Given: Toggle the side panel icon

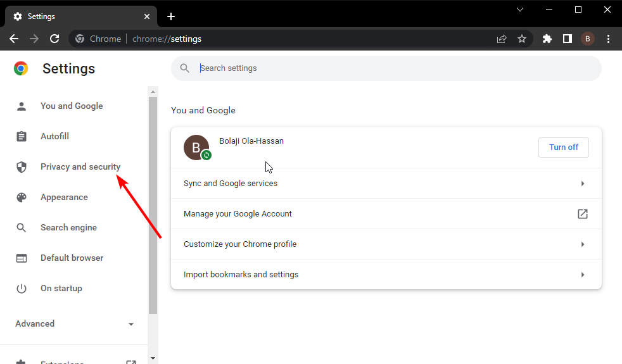Looking at the screenshot, I should coord(568,39).
